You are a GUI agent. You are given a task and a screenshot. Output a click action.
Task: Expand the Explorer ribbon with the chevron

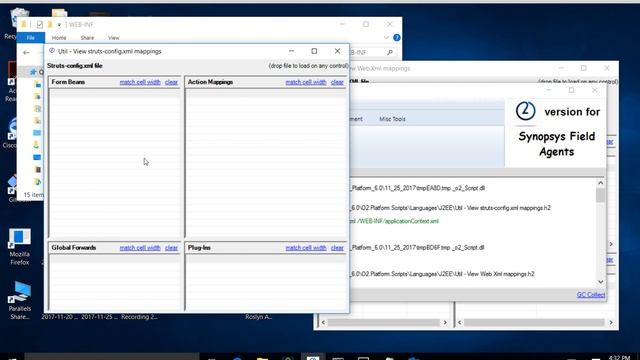click(x=386, y=38)
